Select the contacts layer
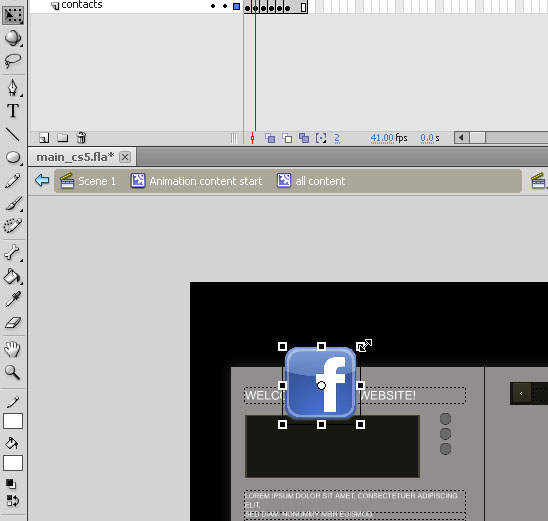This screenshot has width=548, height=521. [x=82, y=5]
